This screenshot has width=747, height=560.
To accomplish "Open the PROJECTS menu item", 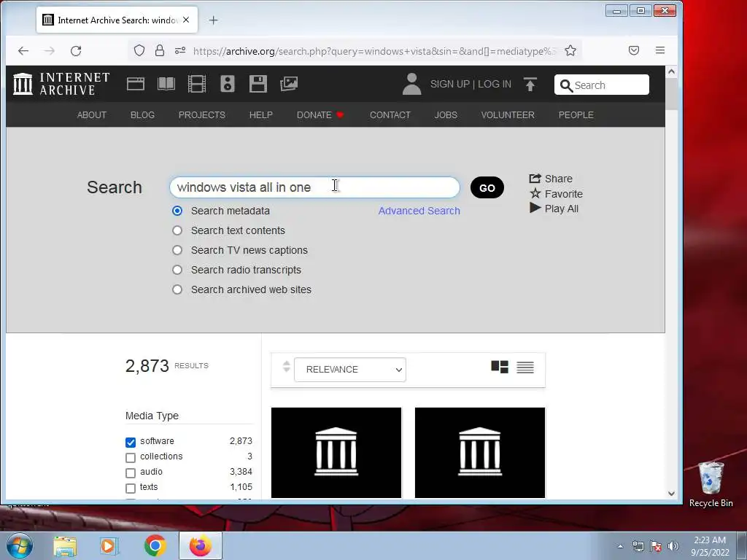I will pos(201,114).
